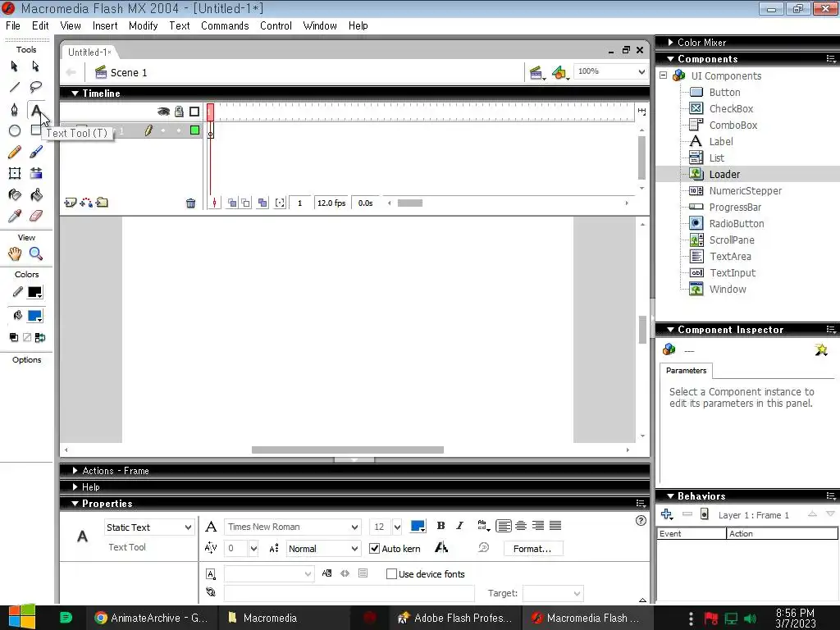Click the Insert Layer Folder icon
840x630 pixels.
tap(102, 203)
